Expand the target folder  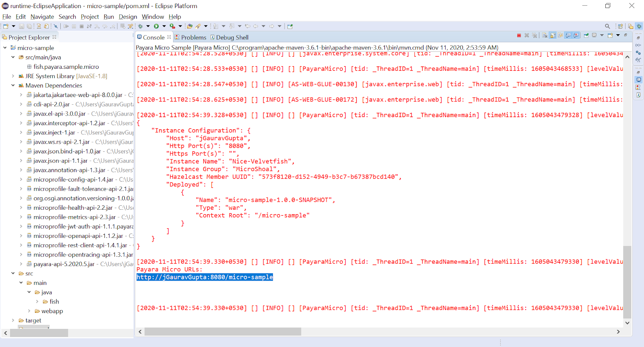pyautogui.click(x=13, y=320)
